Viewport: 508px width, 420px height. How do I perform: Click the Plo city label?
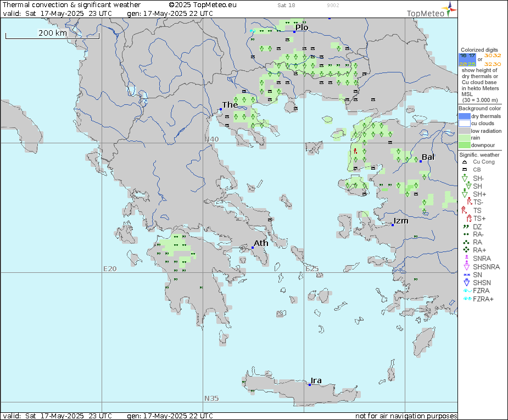tap(302, 27)
